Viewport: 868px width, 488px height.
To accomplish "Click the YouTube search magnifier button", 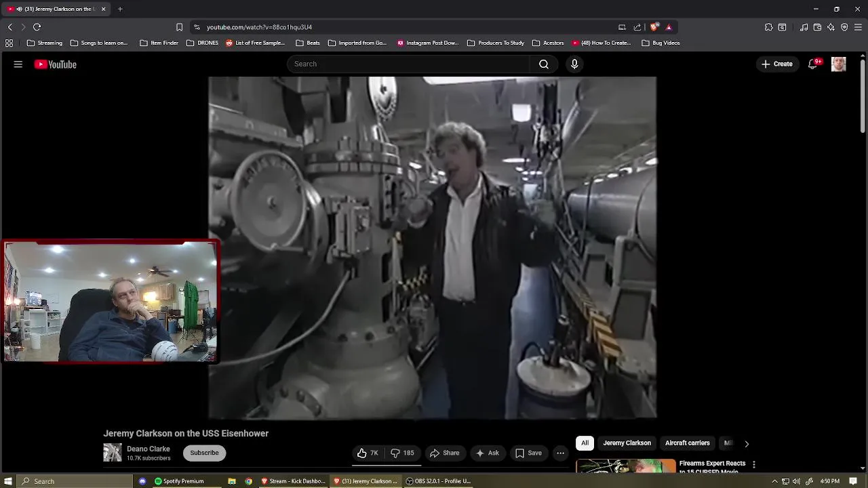I will [544, 64].
